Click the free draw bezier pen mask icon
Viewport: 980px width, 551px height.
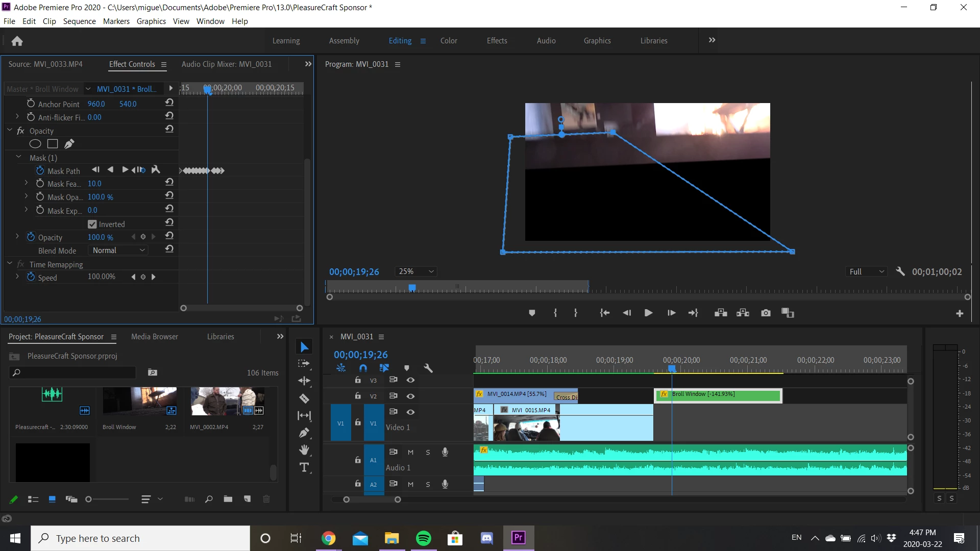pos(69,144)
